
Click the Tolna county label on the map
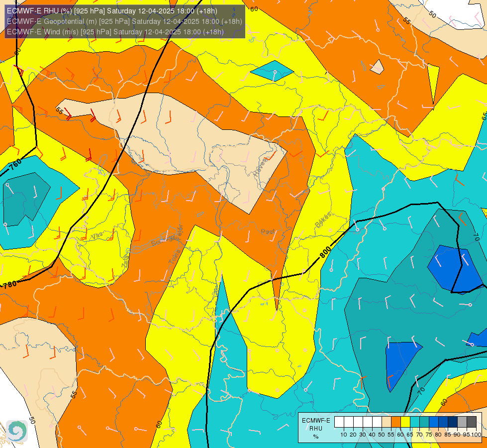pyautogui.click(x=175, y=257)
